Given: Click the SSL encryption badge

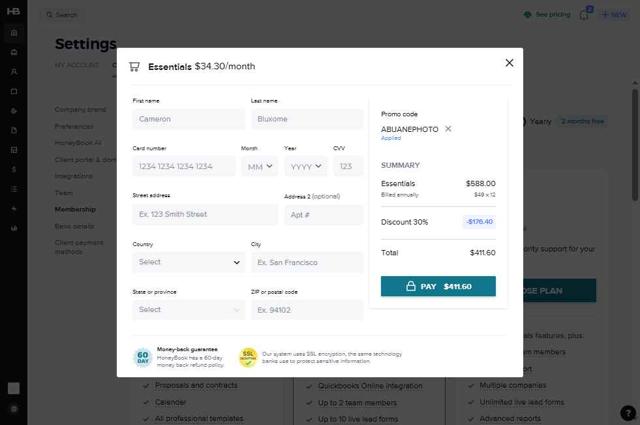Looking at the screenshot, I should 248,357.
